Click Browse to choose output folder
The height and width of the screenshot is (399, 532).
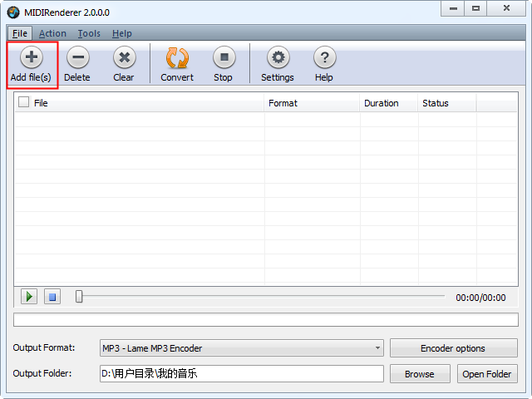pos(419,374)
